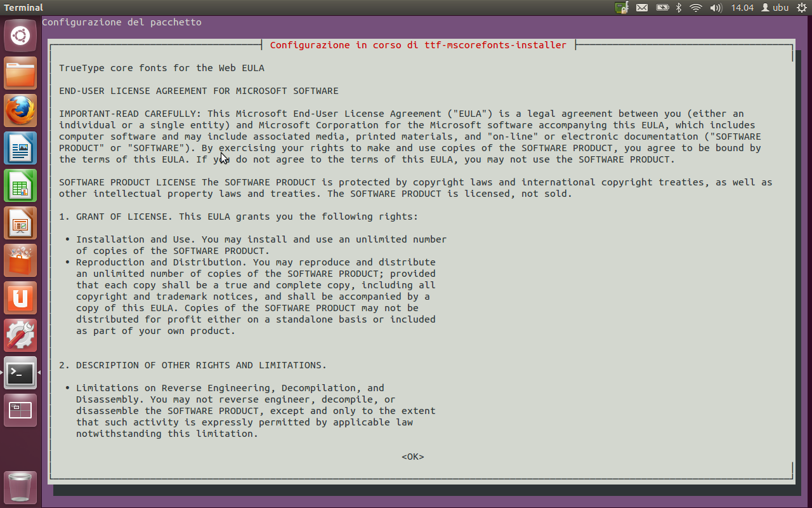Click the "1. GRANT OF LICENSE" heading

pos(116,217)
